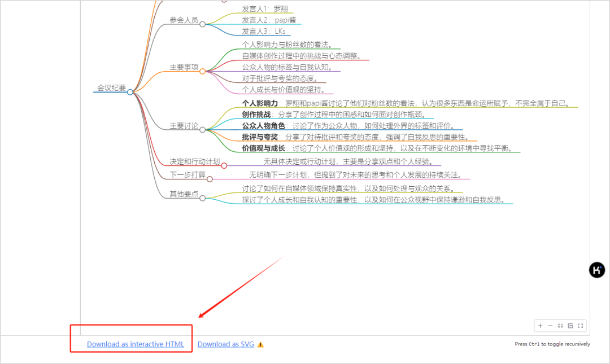Zoom out with the minus icon
Image resolution: width=610 pixels, height=364 pixels.
point(550,326)
